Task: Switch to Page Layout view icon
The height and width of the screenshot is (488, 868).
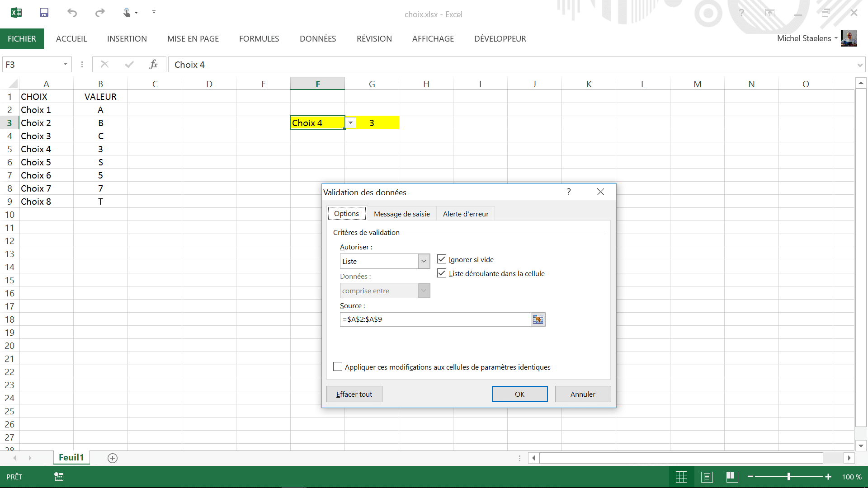Action: pyautogui.click(x=707, y=477)
